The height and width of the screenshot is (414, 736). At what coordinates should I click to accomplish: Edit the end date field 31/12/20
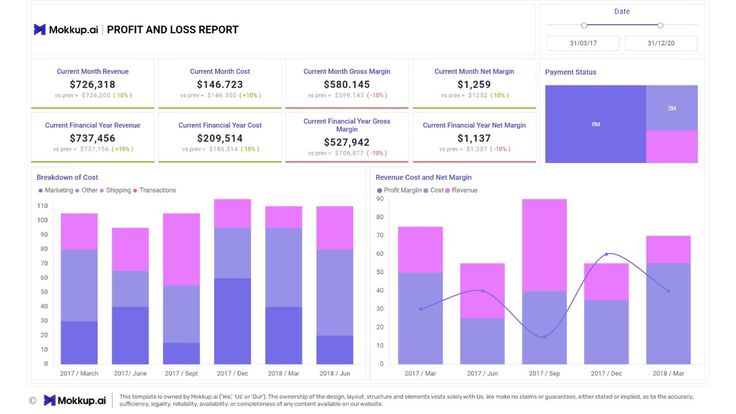(661, 43)
